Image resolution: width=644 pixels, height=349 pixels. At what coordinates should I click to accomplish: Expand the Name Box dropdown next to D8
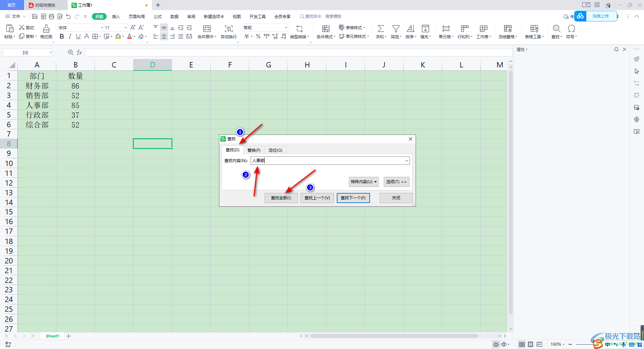tap(51, 52)
